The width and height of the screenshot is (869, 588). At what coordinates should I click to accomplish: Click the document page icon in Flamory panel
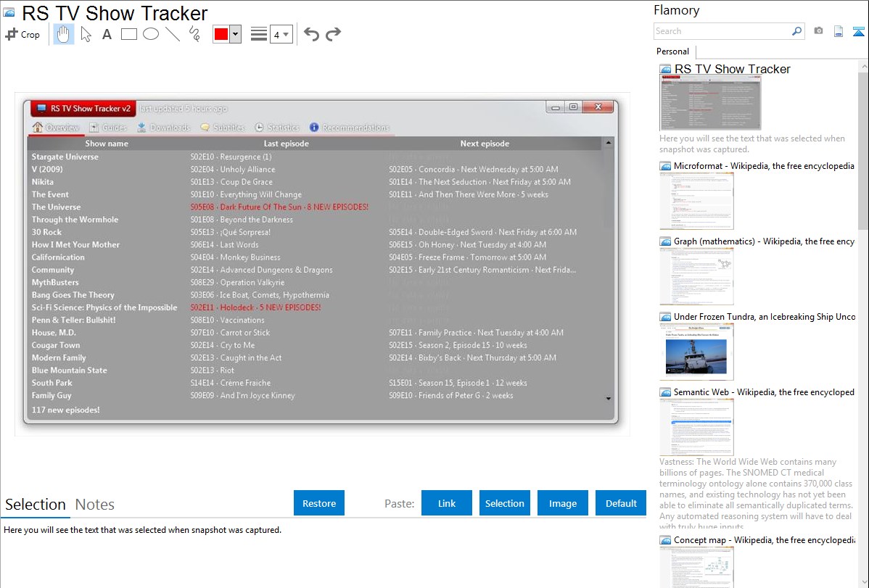(x=839, y=31)
